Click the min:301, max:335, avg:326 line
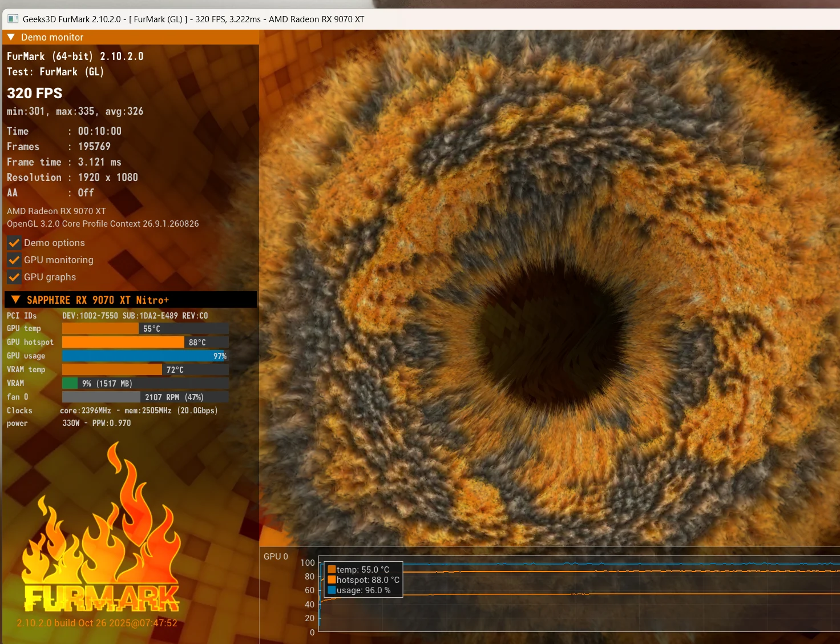This screenshot has width=840, height=644. (75, 111)
